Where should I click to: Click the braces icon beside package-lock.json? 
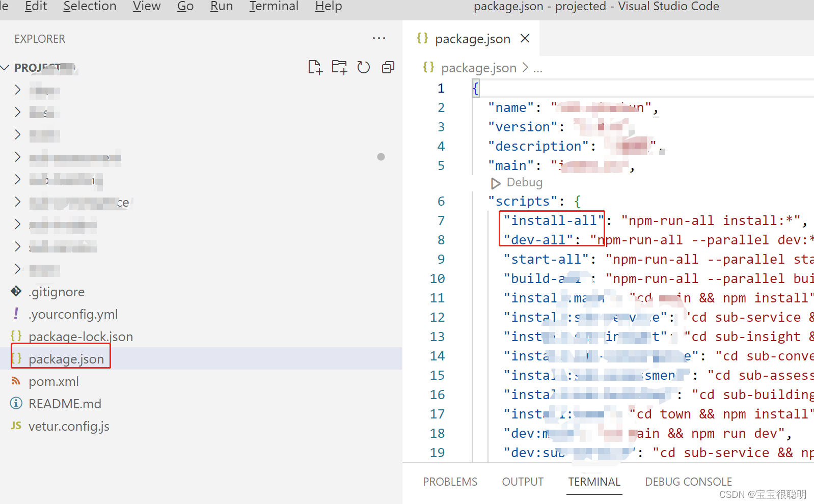[x=16, y=336]
